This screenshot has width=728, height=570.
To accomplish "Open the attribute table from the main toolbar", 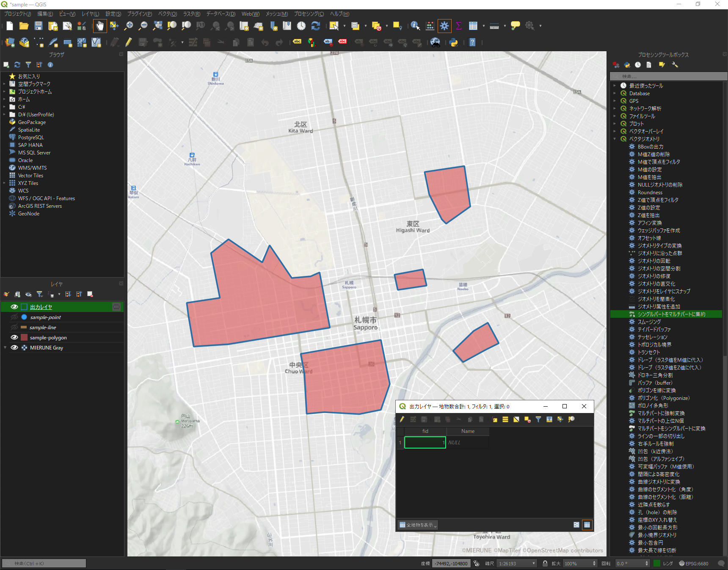I will (x=473, y=26).
